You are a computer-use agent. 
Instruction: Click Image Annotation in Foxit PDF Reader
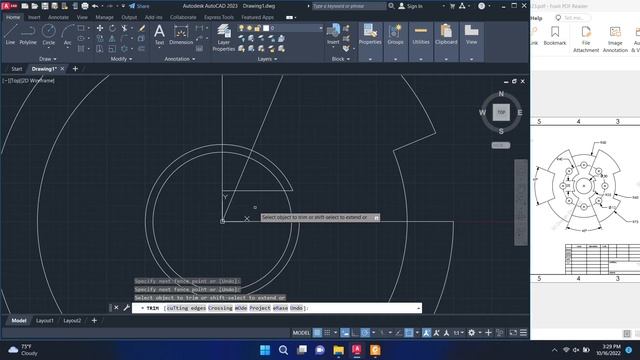click(615, 39)
